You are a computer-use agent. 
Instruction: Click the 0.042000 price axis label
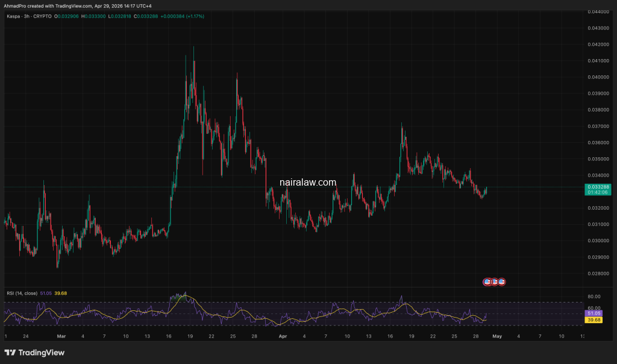pos(597,45)
